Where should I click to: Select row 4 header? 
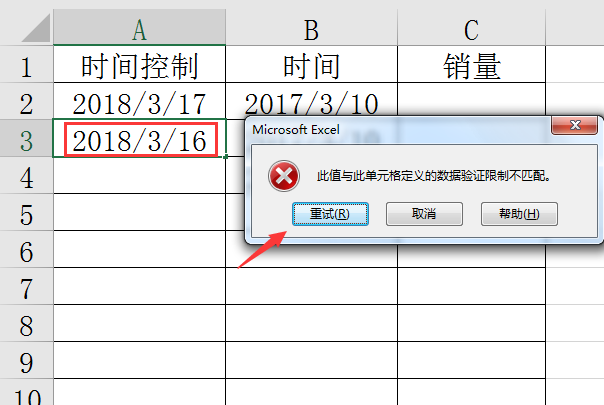click(x=26, y=175)
